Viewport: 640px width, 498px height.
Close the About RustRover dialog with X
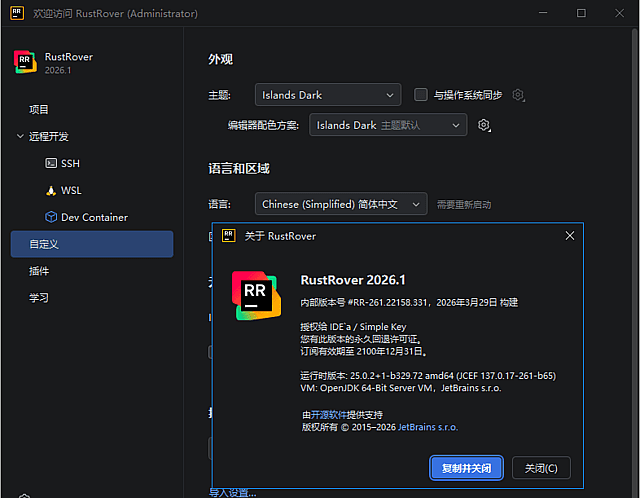tap(570, 236)
